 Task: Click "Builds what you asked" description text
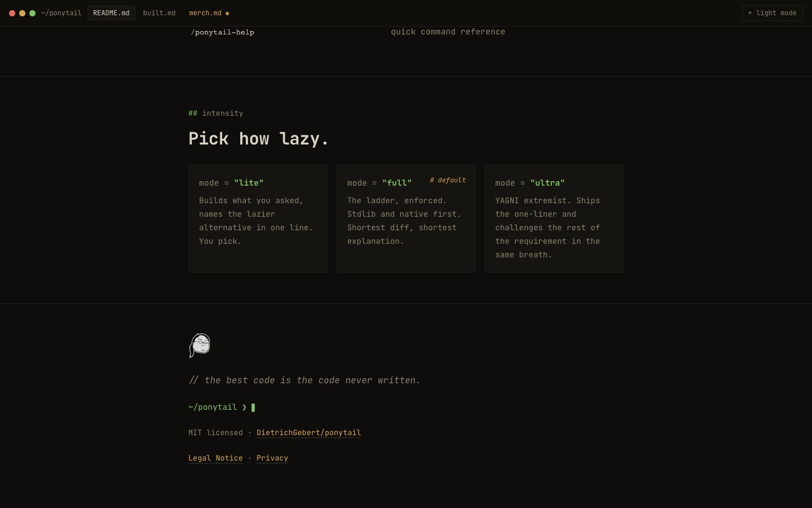coord(256,221)
